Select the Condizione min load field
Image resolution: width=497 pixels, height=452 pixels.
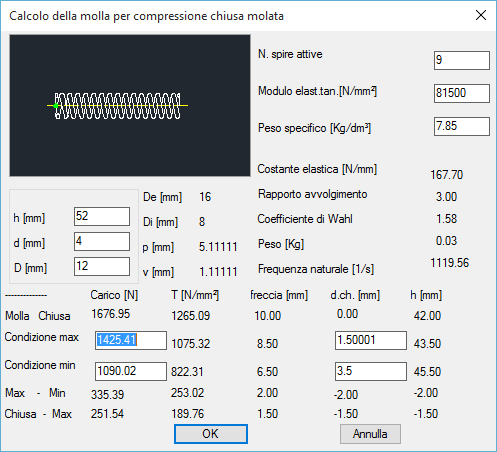click(x=131, y=371)
